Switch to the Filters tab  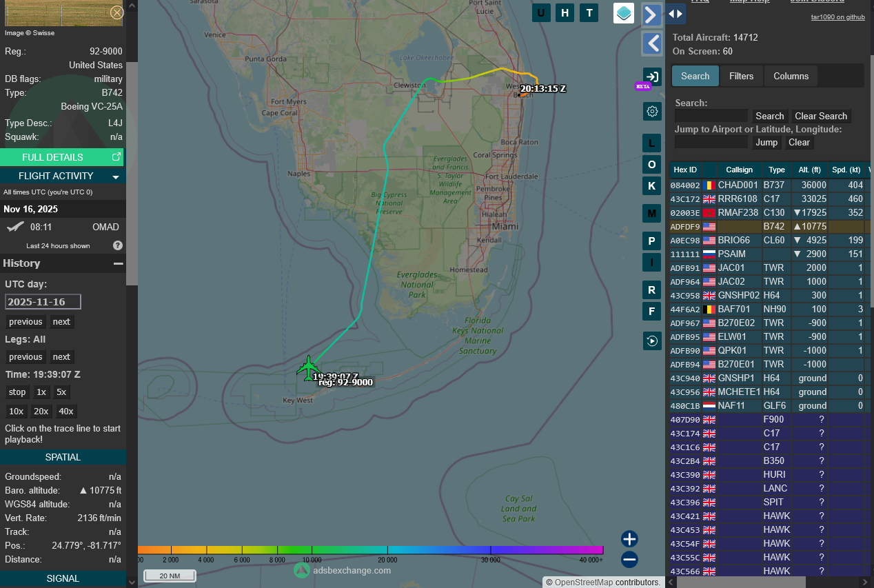(x=741, y=76)
